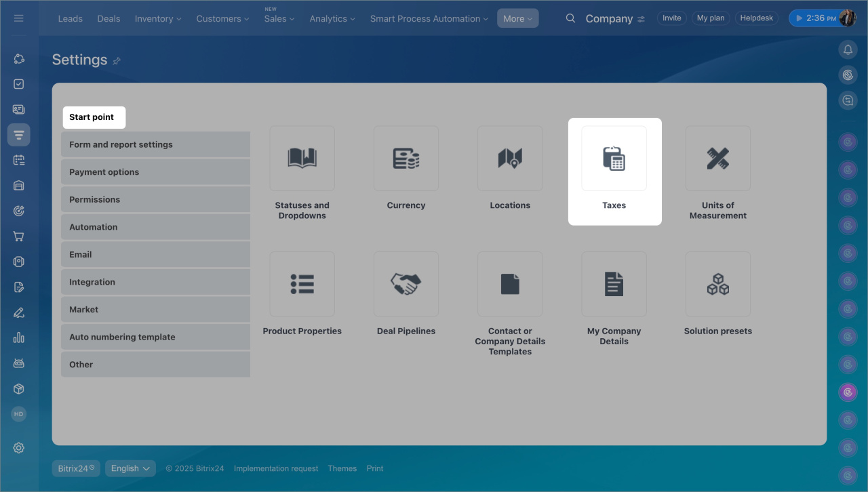868x492 pixels.
Task: Click the search magnifier icon
Action: pos(571,18)
